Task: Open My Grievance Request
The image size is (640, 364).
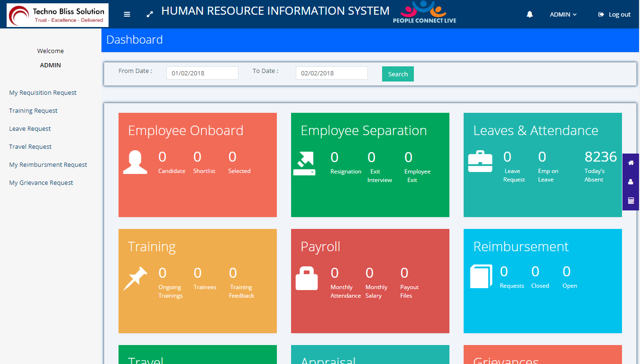Action: (41, 183)
